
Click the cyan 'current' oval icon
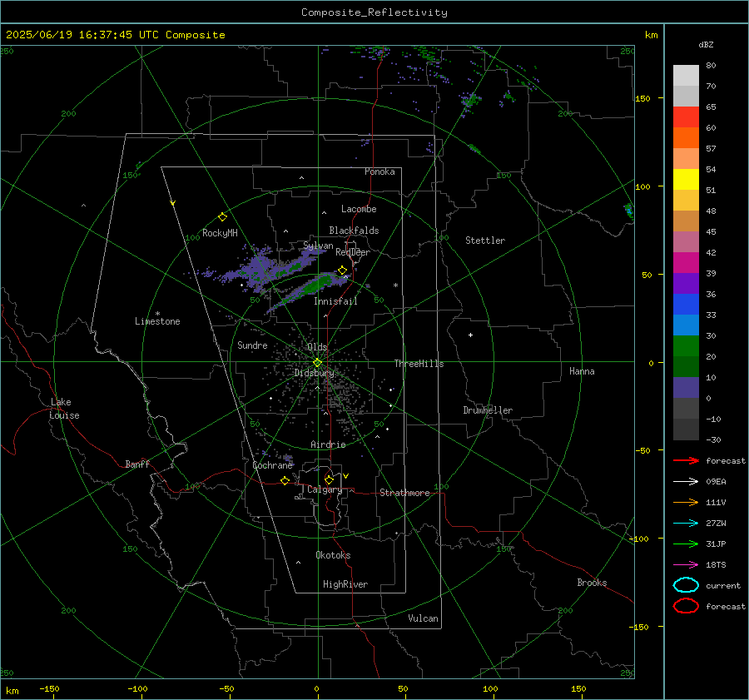tap(686, 585)
